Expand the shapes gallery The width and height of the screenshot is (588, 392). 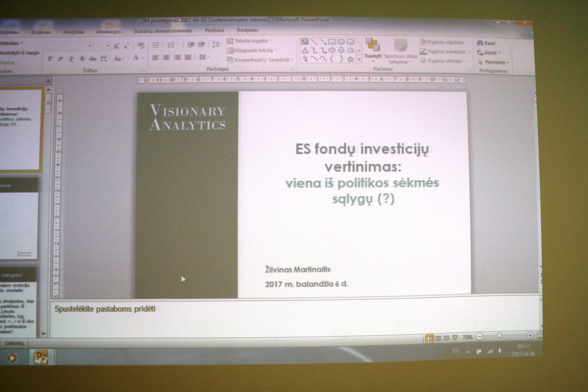click(359, 59)
